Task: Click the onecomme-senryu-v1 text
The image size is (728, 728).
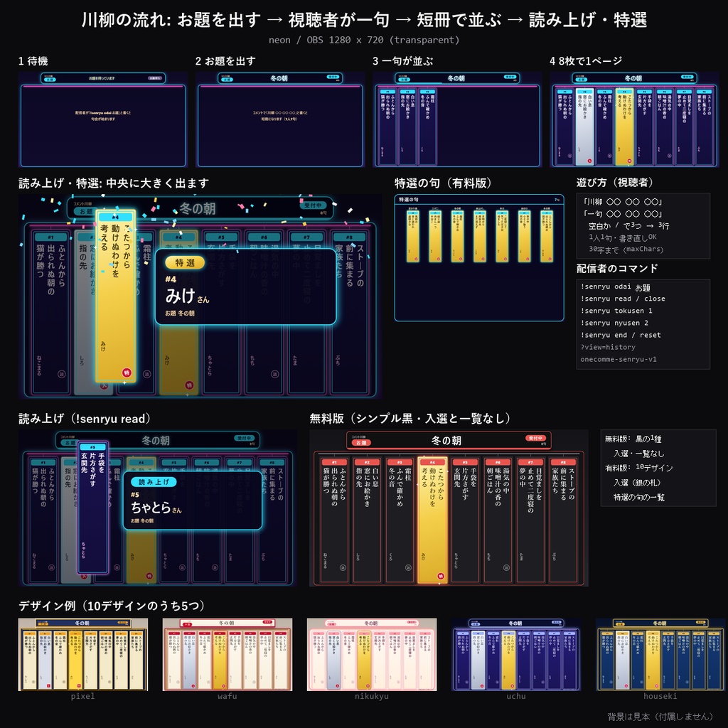Action: [619, 359]
